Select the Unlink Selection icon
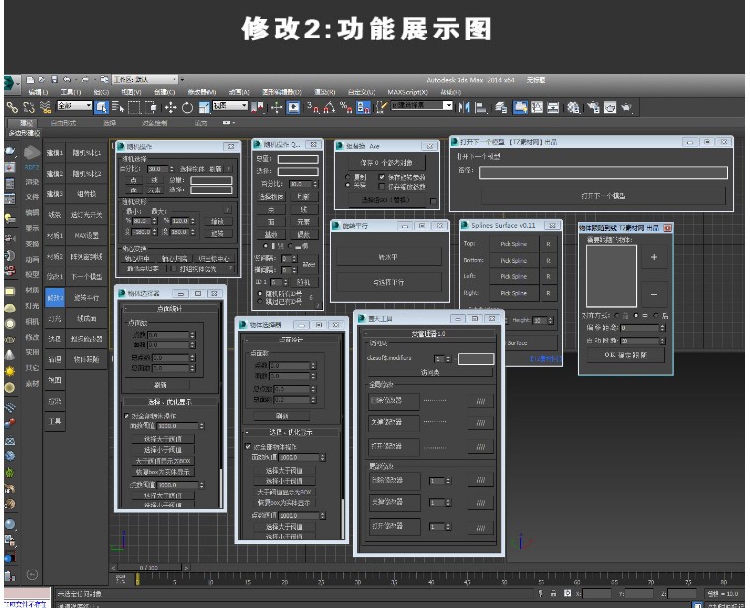The image size is (750, 608). pyautogui.click(x=29, y=107)
